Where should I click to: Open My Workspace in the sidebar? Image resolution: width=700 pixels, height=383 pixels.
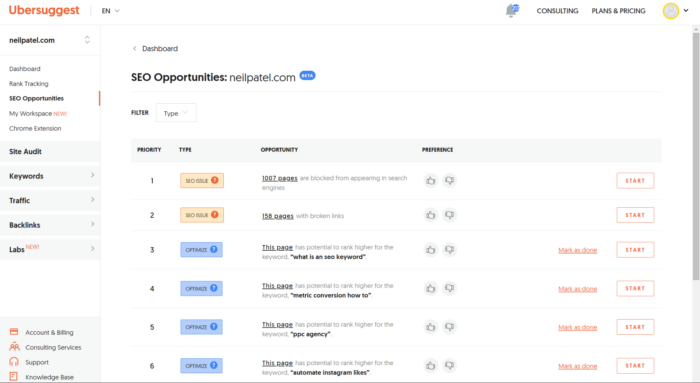38,113
